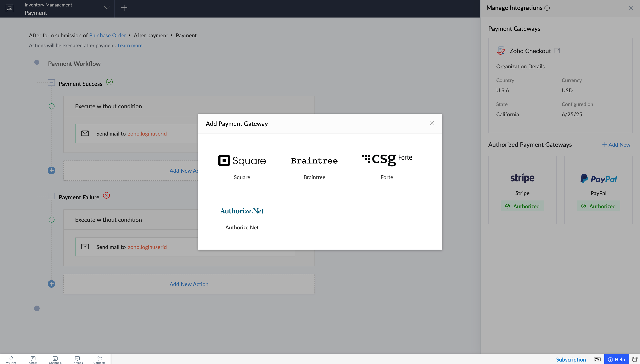Open the keyboard shortcuts icon

(597, 359)
